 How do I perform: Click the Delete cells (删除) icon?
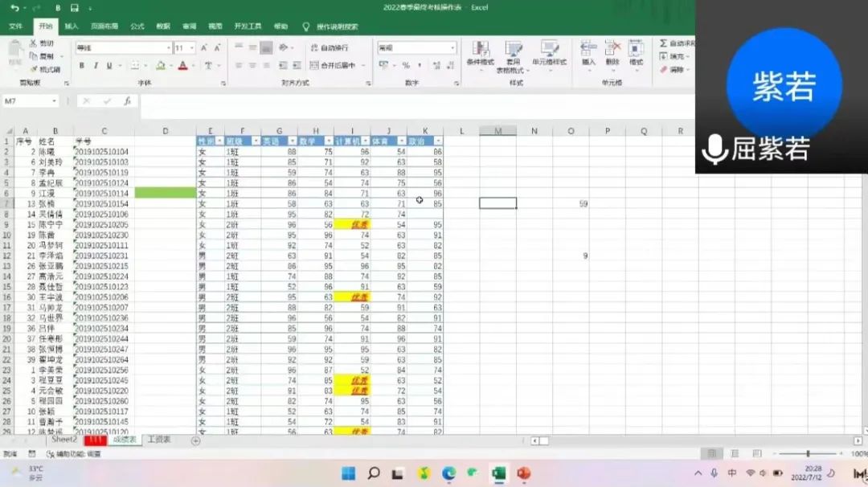click(612, 53)
